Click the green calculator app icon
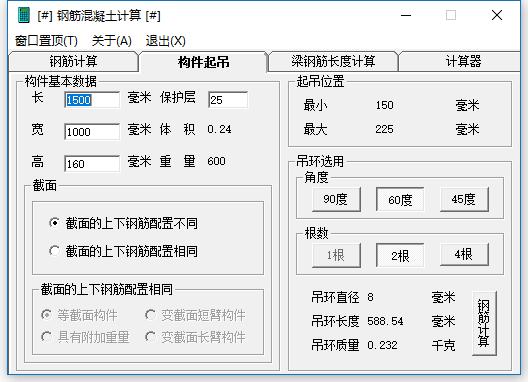Viewport: 528px width, 382px height. (24, 15)
